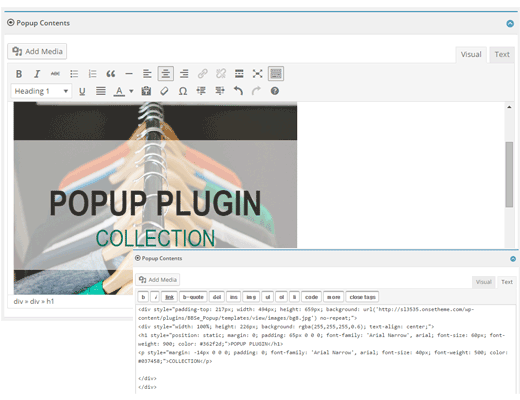Switch to Text tab in top editor

[x=502, y=54]
